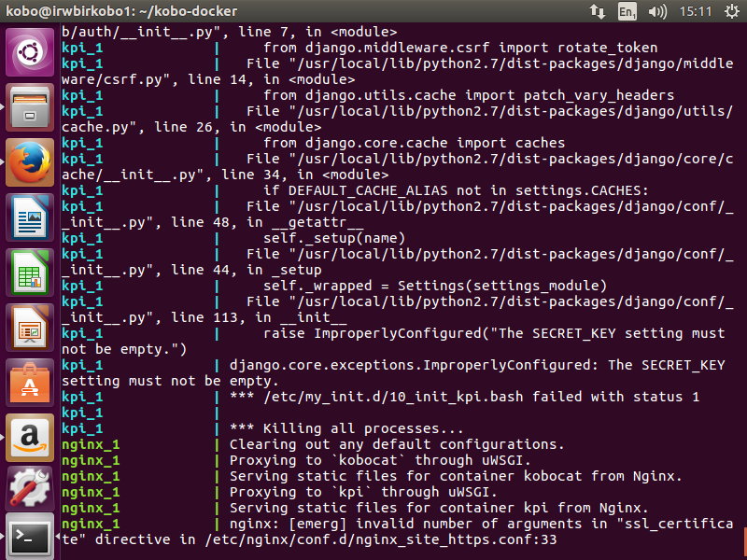Open the Ubuntu Dash search launcher

tap(30, 53)
